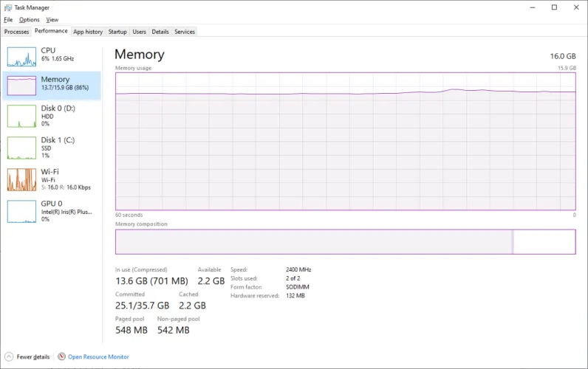The image size is (588, 369).
Task: Switch to the Details tab
Action: (x=160, y=32)
